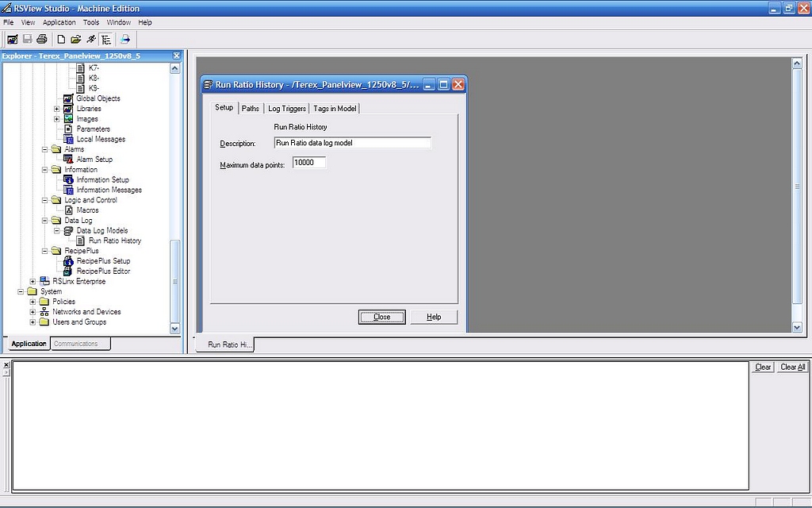812x508 pixels.
Task: Collapse the Information folder
Action: pyautogui.click(x=45, y=170)
